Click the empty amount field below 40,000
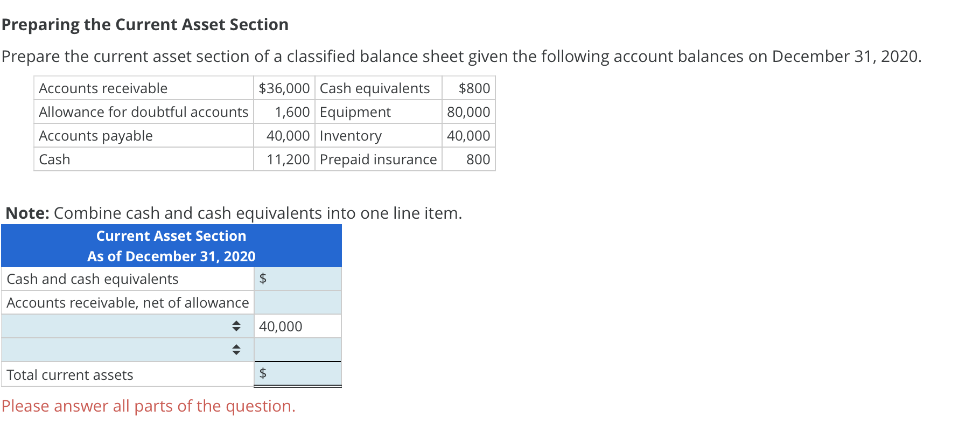980x445 pixels. pyautogui.click(x=297, y=349)
